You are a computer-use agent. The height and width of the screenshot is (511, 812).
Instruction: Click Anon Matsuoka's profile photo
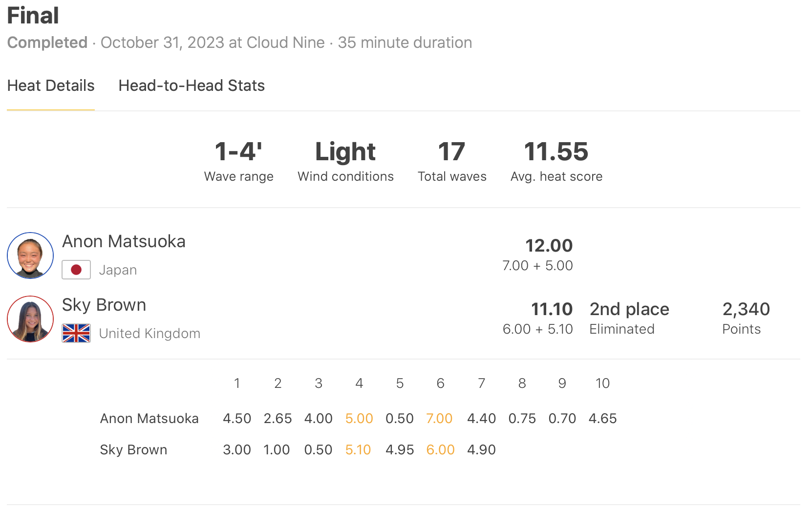tap(30, 255)
